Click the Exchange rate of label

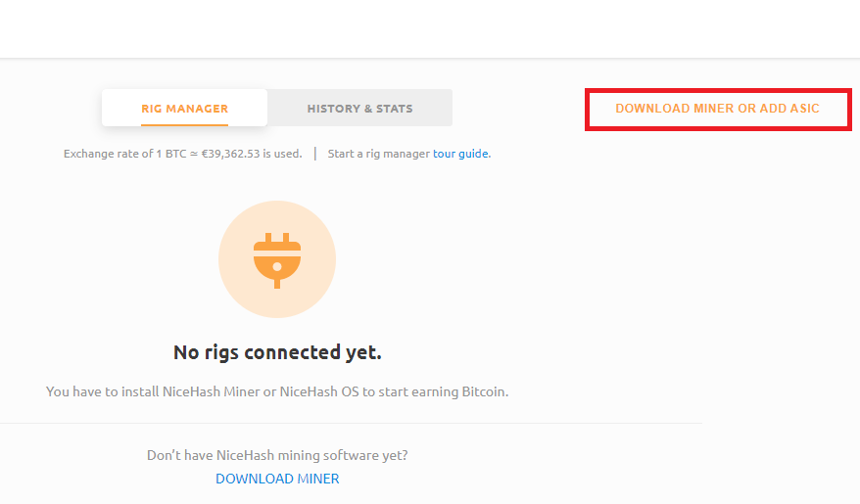click(108, 154)
